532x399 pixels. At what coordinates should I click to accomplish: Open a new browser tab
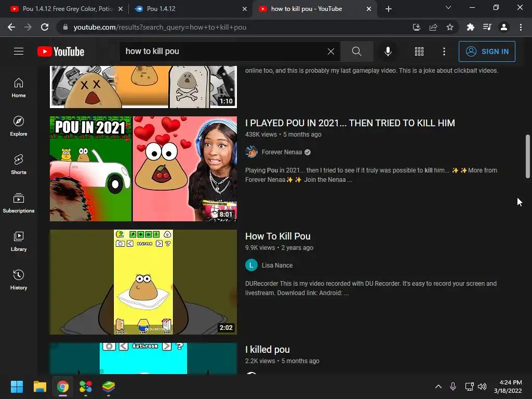point(389,9)
